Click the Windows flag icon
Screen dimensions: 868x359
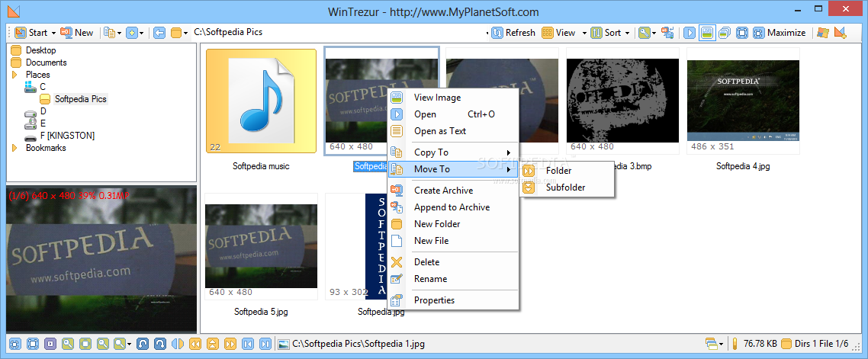coord(823,33)
